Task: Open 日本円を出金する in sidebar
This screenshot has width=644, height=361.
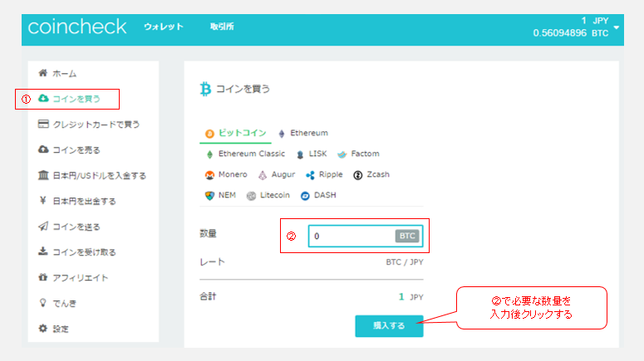Action: coord(84,202)
